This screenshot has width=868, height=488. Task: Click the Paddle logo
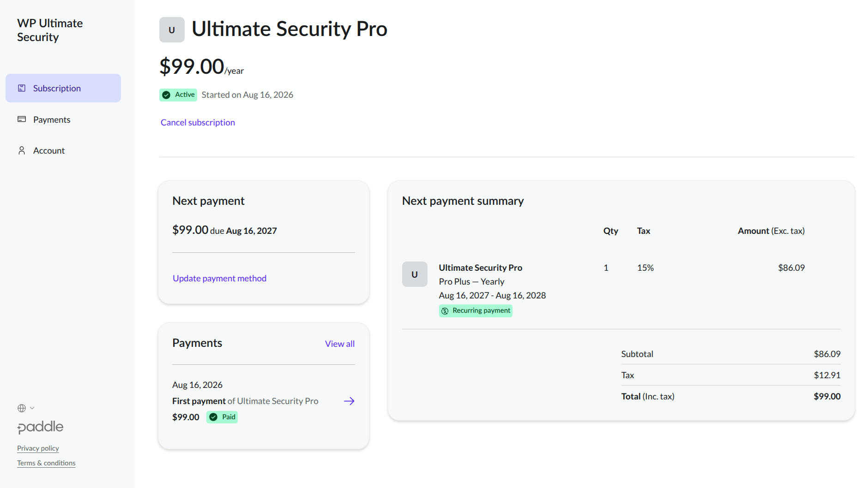coord(40,427)
